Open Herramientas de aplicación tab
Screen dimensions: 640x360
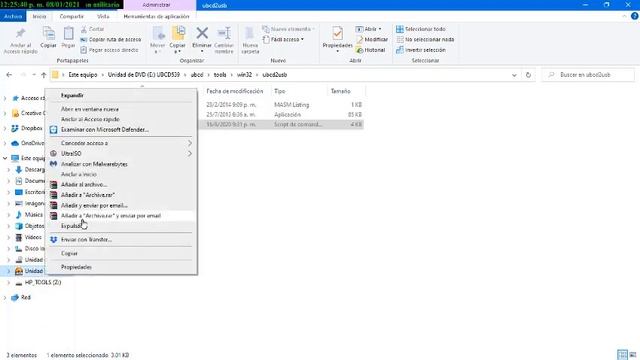tap(156, 16)
